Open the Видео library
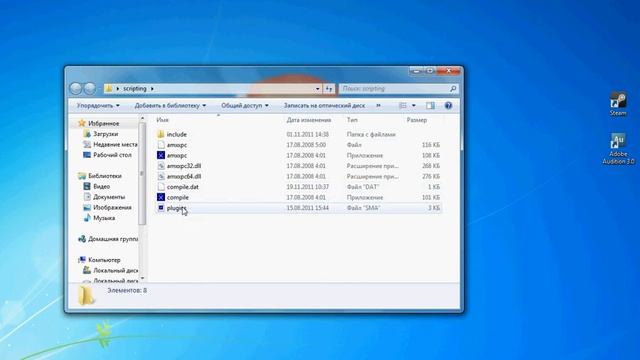The height and width of the screenshot is (360, 640). tap(101, 187)
